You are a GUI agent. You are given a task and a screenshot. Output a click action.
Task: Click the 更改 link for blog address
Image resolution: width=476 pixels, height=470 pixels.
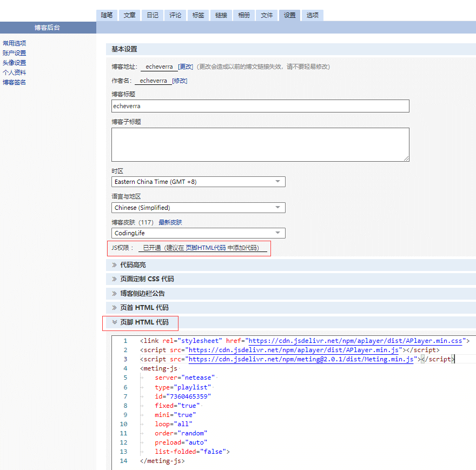click(186, 67)
